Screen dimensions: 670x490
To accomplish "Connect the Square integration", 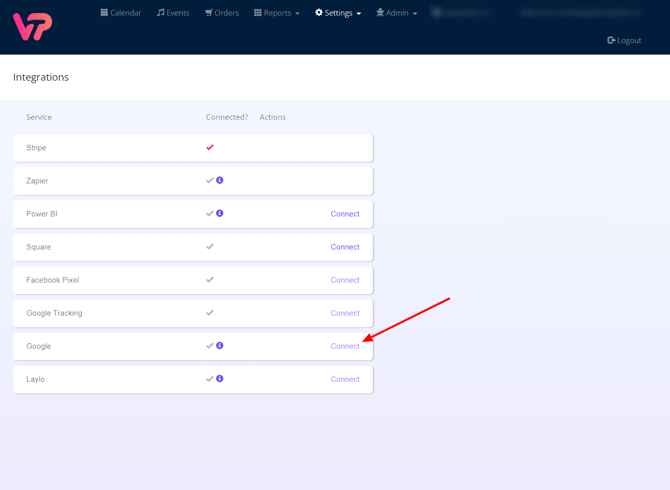I will pos(345,247).
